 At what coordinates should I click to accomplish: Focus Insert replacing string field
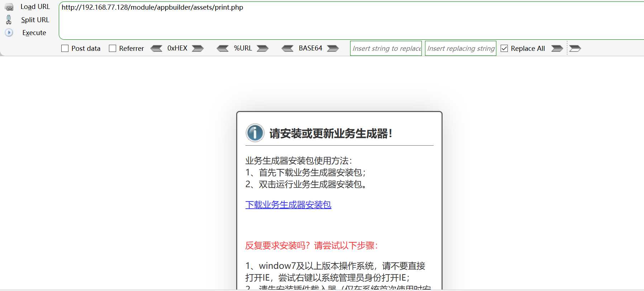[x=461, y=48]
